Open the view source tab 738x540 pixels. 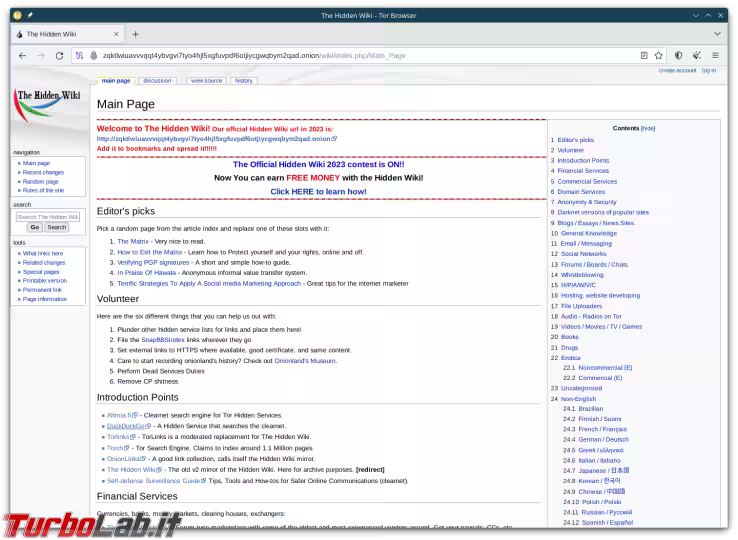pos(206,81)
